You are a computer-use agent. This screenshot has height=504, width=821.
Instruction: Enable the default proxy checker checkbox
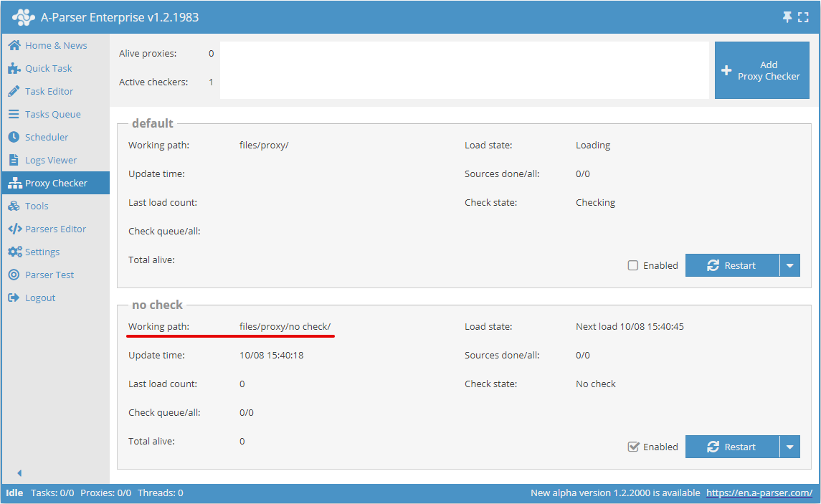(633, 265)
